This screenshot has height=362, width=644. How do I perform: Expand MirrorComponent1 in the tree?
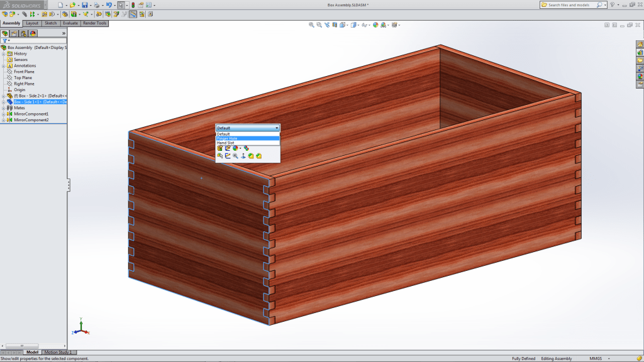(3, 114)
